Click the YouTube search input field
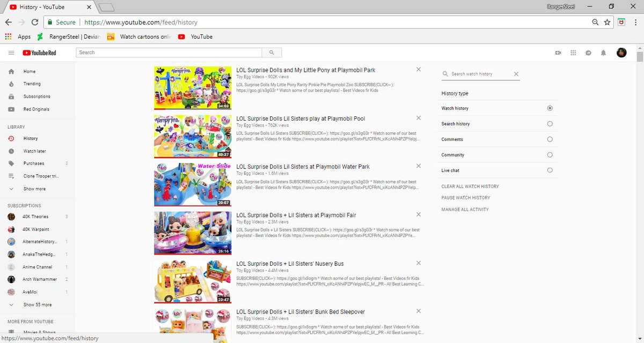This screenshot has height=343, width=644. 169,53
